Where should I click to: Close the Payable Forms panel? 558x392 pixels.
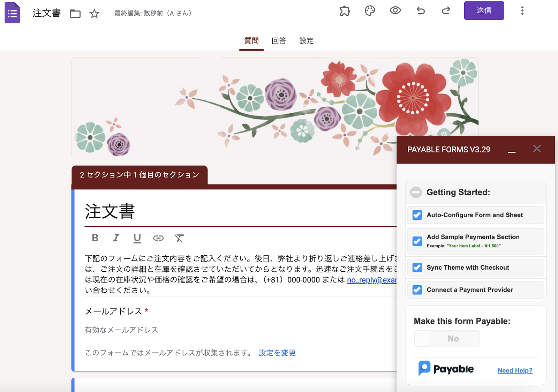(537, 149)
